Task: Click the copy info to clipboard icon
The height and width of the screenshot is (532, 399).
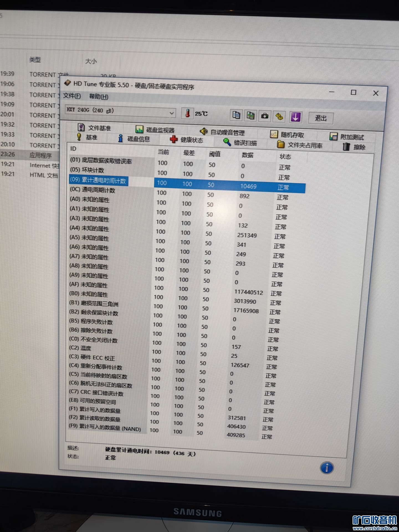Action: [236, 115]
